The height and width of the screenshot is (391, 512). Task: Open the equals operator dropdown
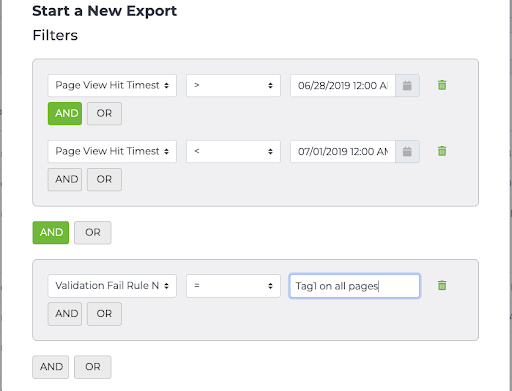(x=233, y=286)
